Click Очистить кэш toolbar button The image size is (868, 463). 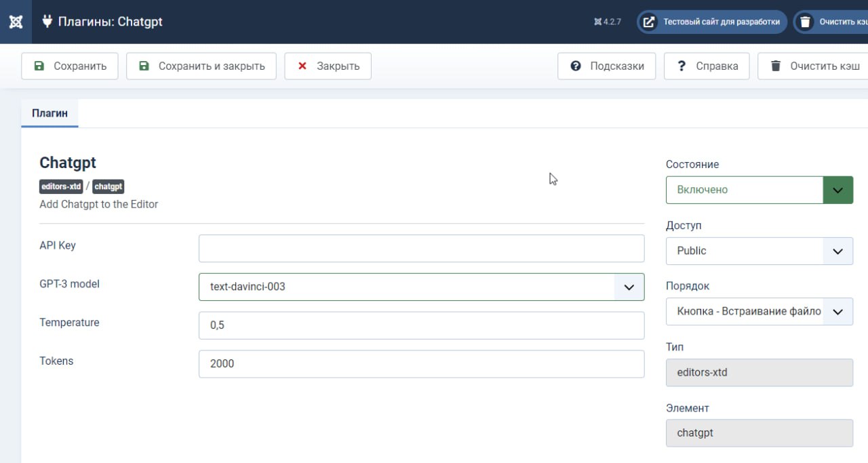point(813,66)
